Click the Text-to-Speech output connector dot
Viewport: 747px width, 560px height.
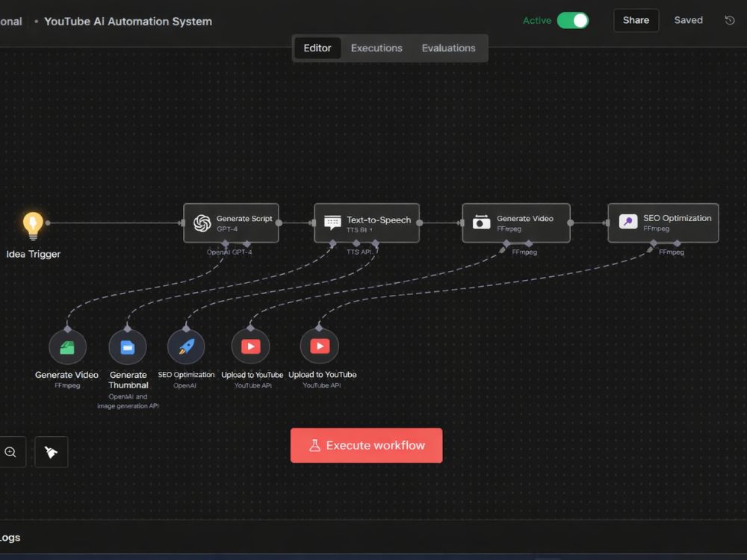[419, 223]
